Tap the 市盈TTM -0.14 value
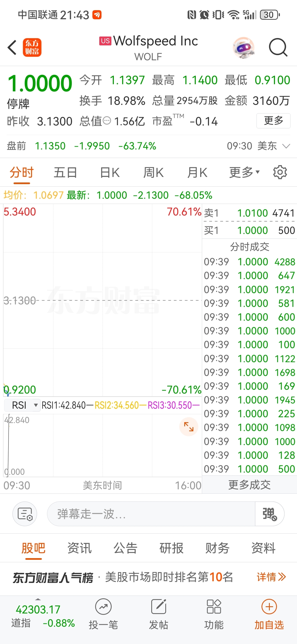Viewport: 297px width, 644px height. click(204, 121)
